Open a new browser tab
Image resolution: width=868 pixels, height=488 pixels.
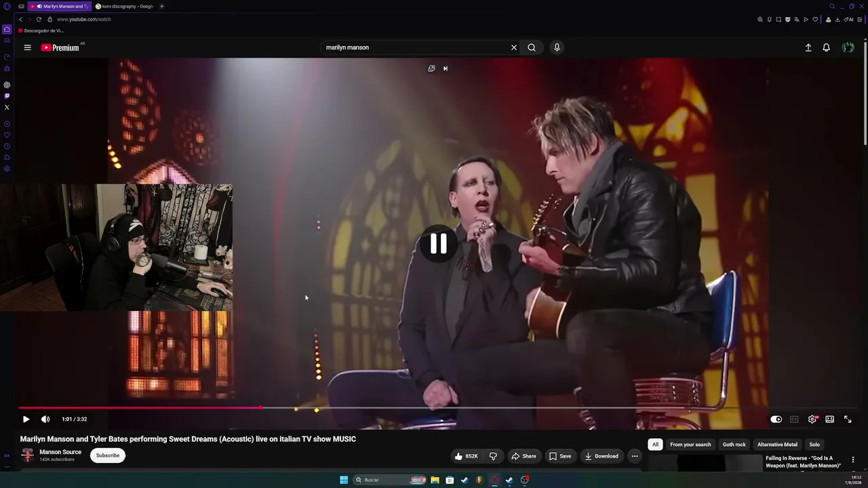[x=161, y=6]
